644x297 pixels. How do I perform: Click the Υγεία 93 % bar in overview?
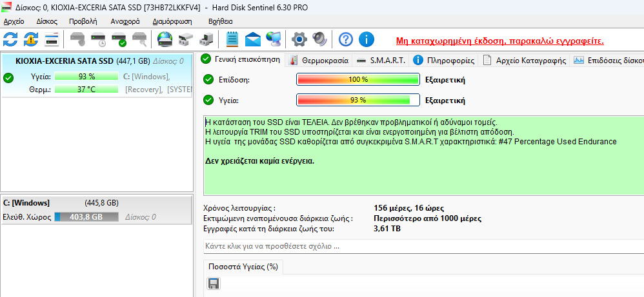(357, 100)
